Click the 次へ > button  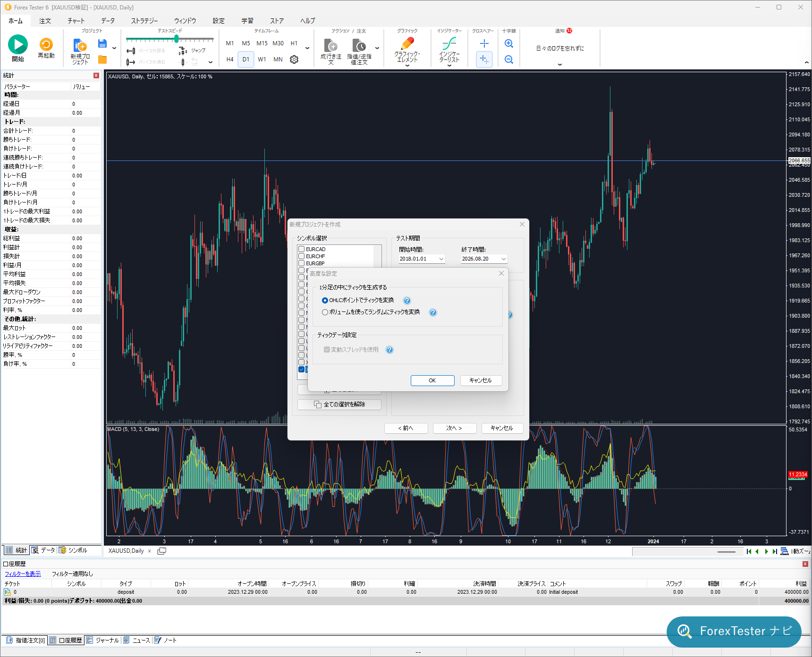click(455, 428)
